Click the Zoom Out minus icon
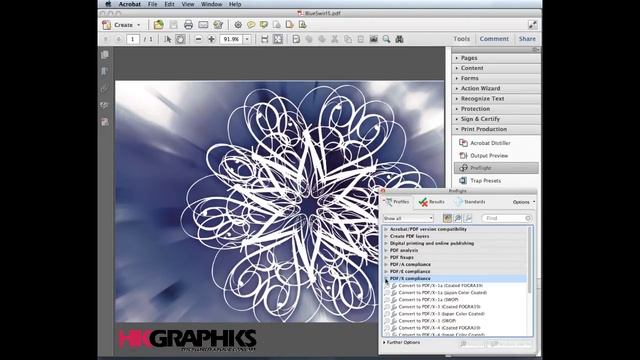640x360 pixels. 198,39
